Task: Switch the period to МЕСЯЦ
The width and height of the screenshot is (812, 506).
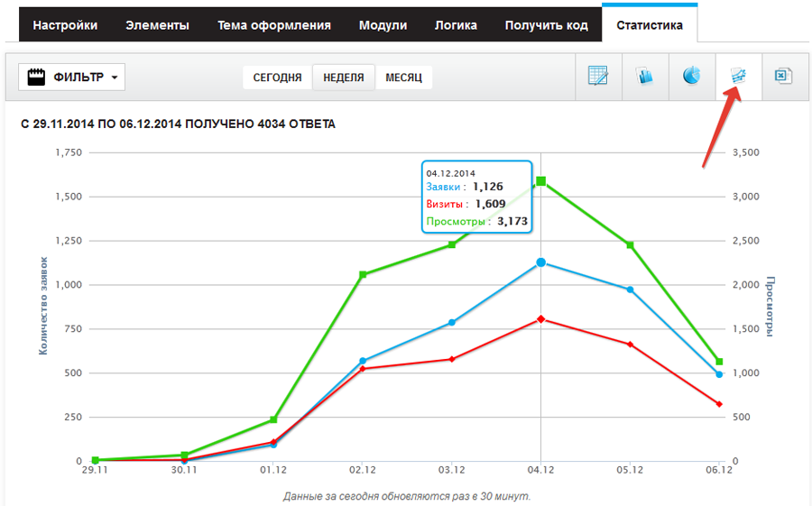Action: pyautogui.click(x=403, y=78)
